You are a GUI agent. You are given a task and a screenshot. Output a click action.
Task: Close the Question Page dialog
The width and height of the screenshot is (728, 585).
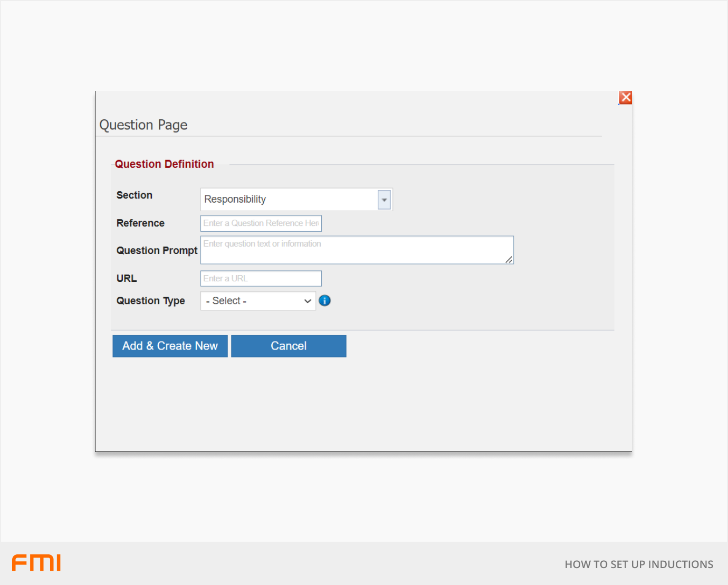[625, 98]
